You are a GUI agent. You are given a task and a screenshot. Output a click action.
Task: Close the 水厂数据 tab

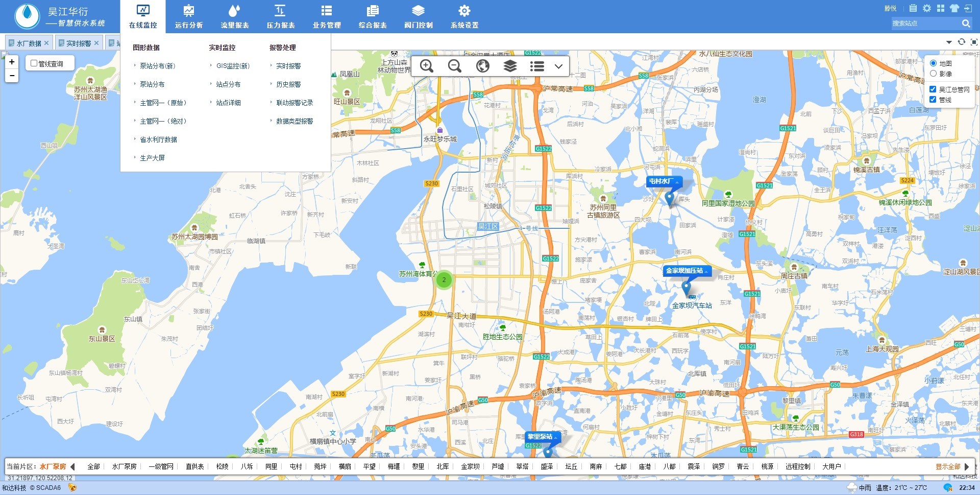tap(46, 43)
